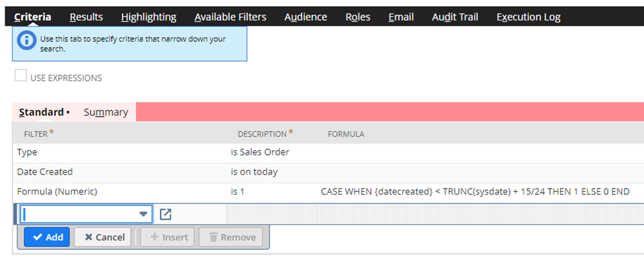Enable the Use Expressions checkbox
644x256 pixels.
coord(20,75)
